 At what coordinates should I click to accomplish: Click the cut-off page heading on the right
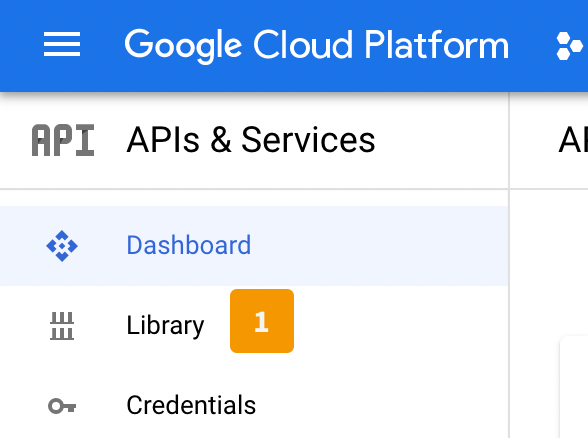point(573,140)
